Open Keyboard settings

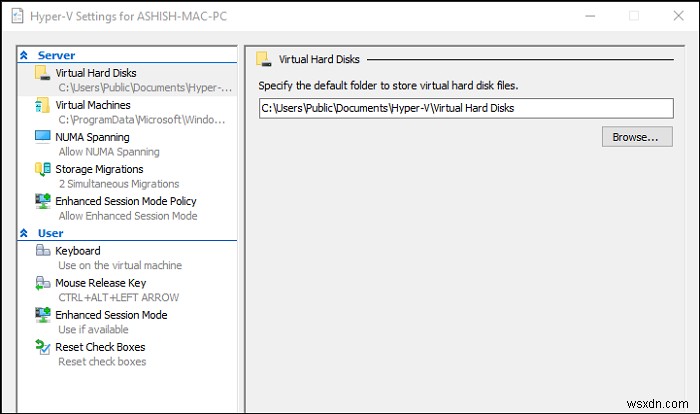[78, 251]
